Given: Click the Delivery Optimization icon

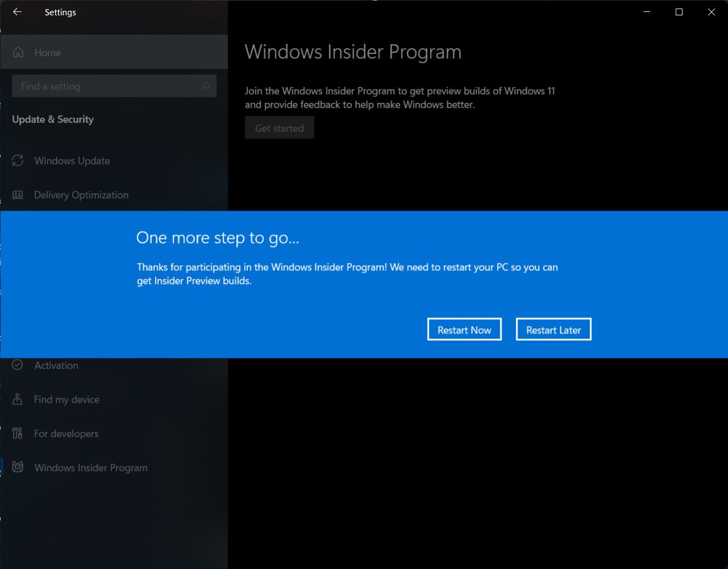Looking at the screenshot, I should pos(18,195).
